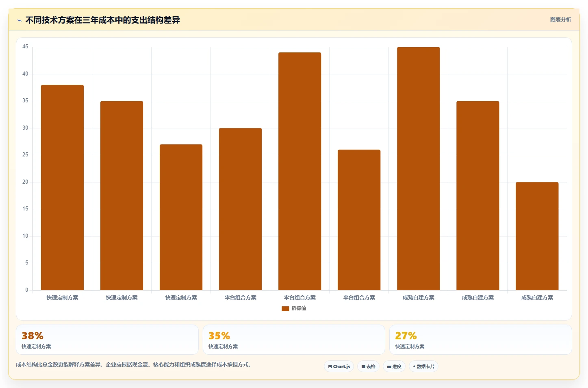Click the y-axis label 45
This screenshot has width=588, height=388.
(25, 47)
